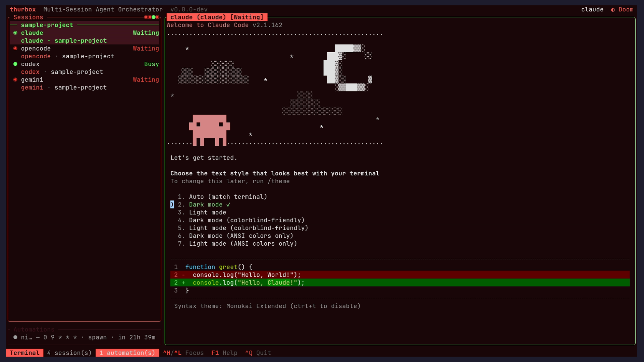Click the codex · sample-project subtitle
This screenshot has width=644, height=362.
[x=62, y=72]
